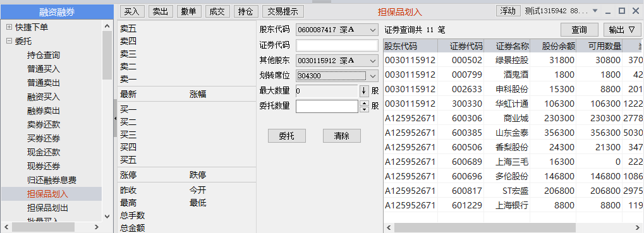This screenshot has height=233, width=644.
Task: Open the 输出 dropdown button
Action: click(x=623, y=30)
